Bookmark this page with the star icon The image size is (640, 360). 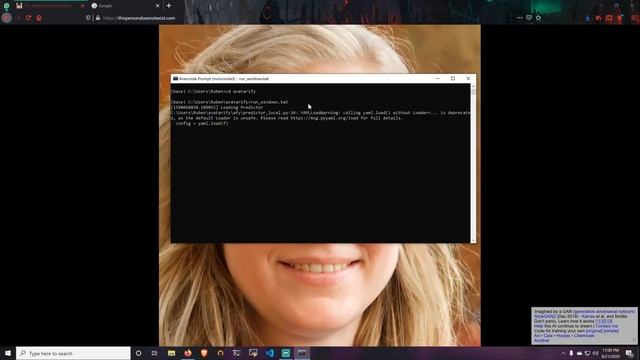pos(538,18)
